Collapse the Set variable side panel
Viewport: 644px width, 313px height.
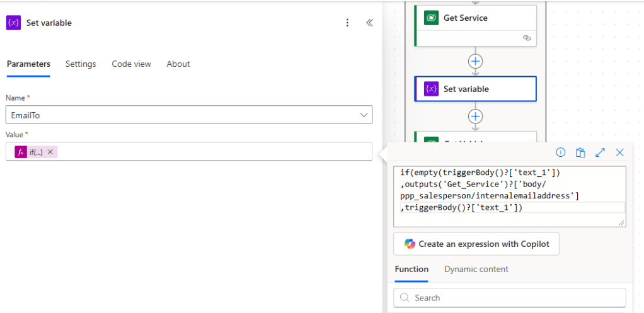pyautogui.click(x=369, y=23)
